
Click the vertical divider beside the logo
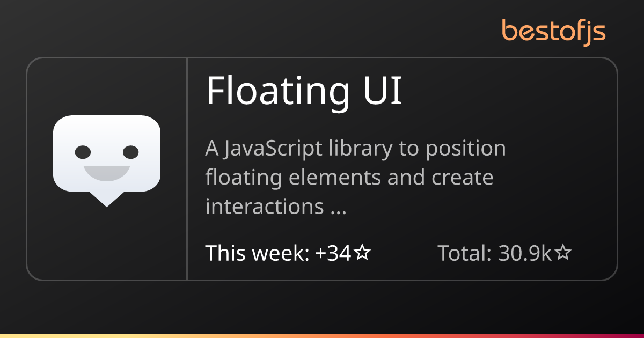click(187, 169)
